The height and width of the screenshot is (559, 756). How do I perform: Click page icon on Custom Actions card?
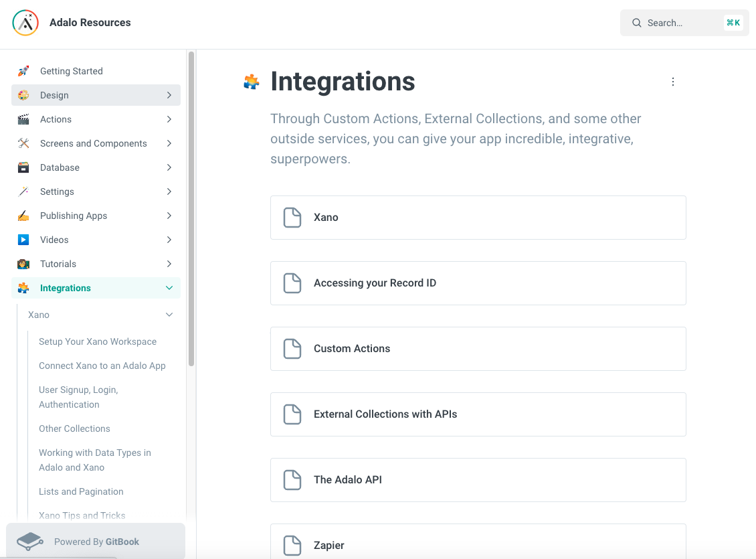(292, 349)
